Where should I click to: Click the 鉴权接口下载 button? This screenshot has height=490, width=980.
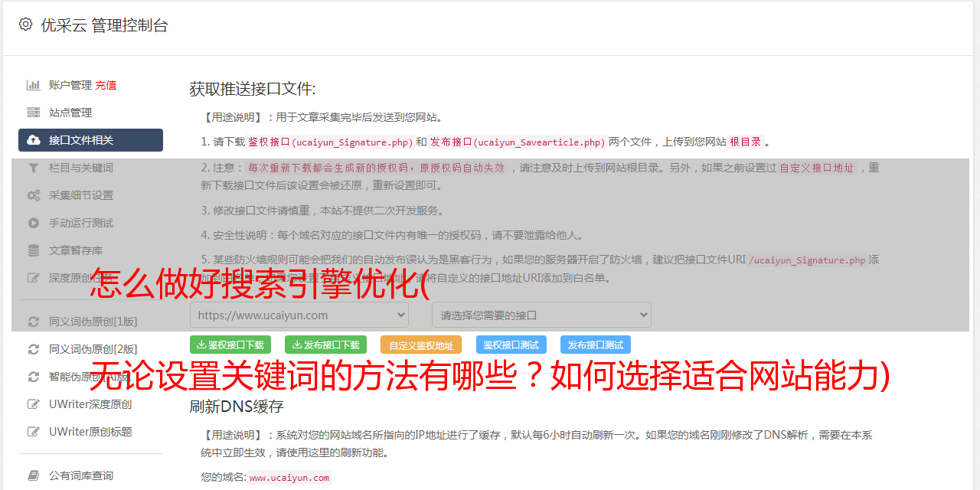click(x=230, y=345)
